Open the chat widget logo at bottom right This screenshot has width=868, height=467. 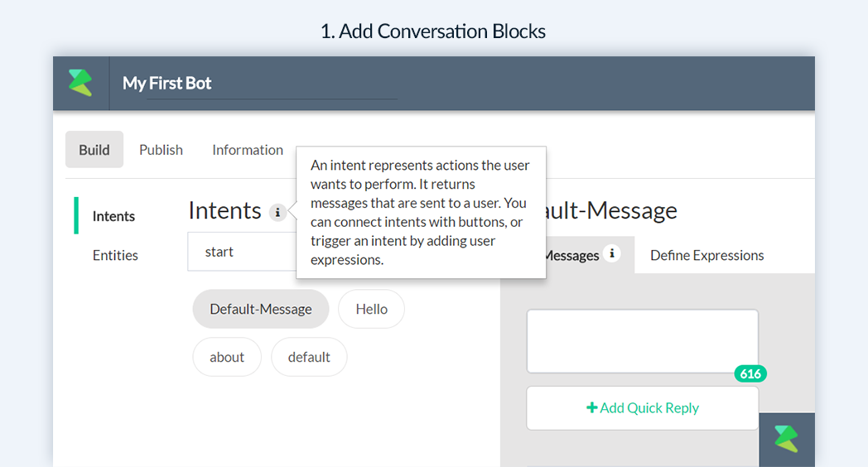787,440
